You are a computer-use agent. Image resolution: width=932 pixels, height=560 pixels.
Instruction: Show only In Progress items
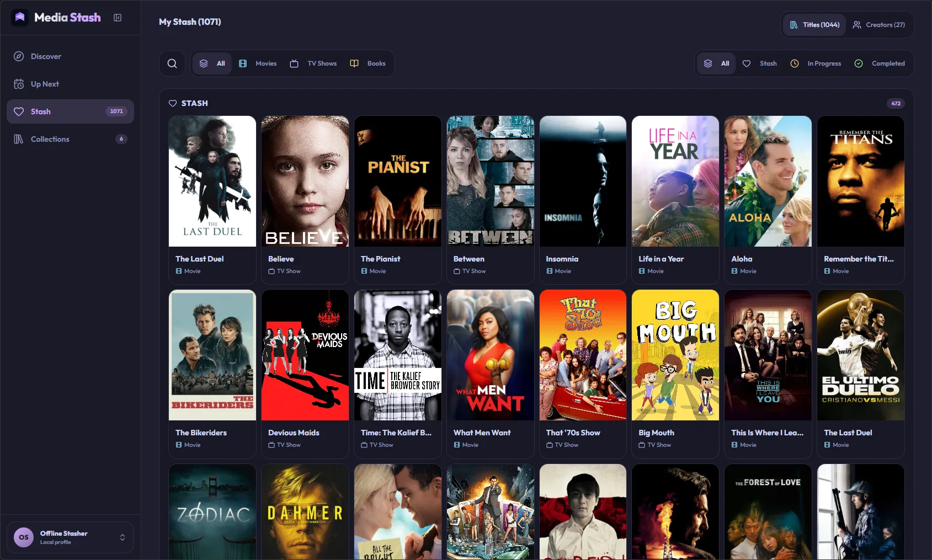(816, 63)
